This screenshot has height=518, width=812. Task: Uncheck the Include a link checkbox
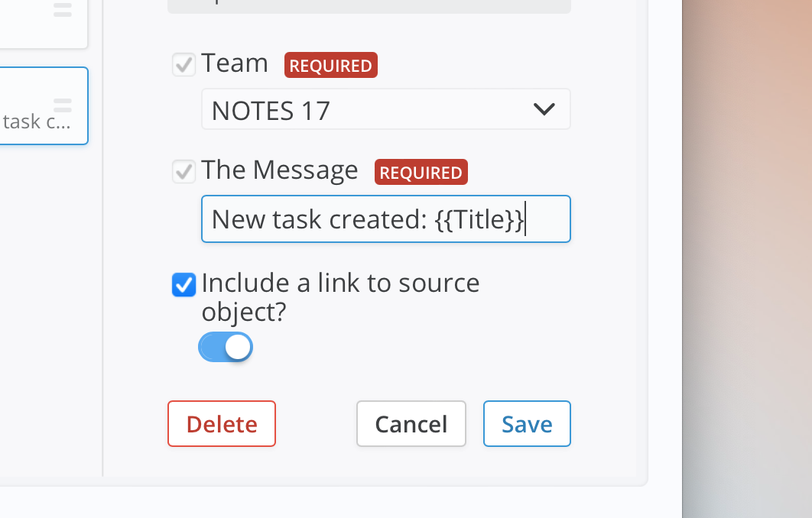184,285
